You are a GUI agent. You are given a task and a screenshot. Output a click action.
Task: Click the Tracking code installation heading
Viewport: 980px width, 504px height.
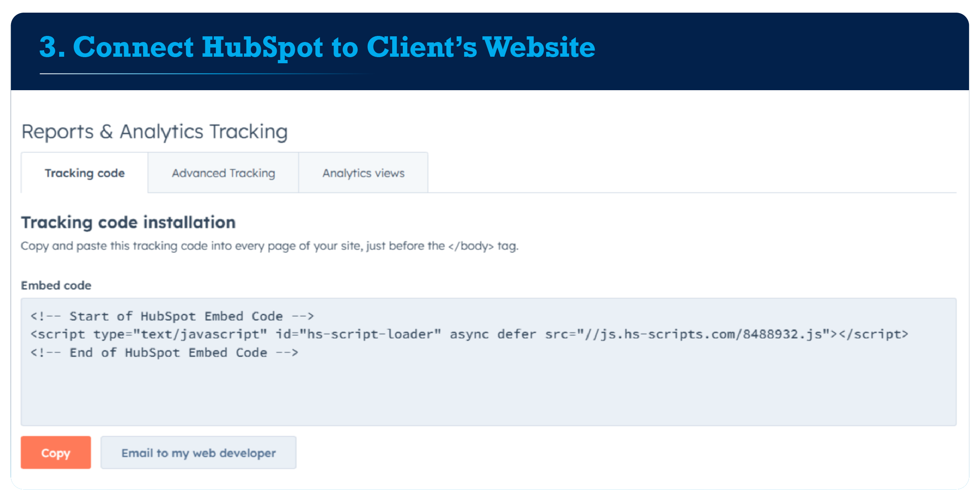click(x=128, y=223)
